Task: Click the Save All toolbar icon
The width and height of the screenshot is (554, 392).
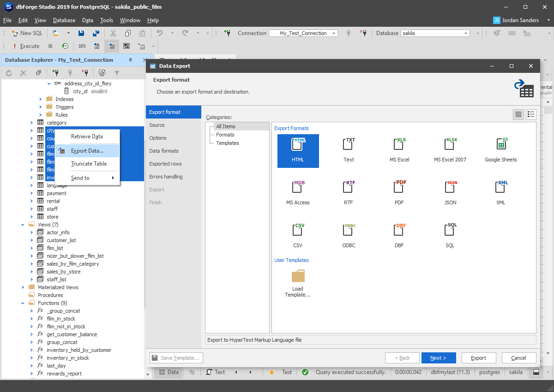Action: (x=96, y=33)
